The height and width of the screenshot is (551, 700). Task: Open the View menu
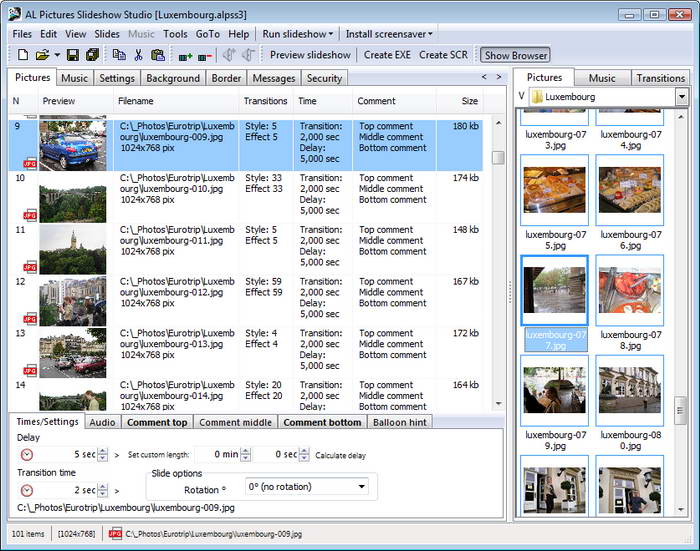[x=75, y=34]
